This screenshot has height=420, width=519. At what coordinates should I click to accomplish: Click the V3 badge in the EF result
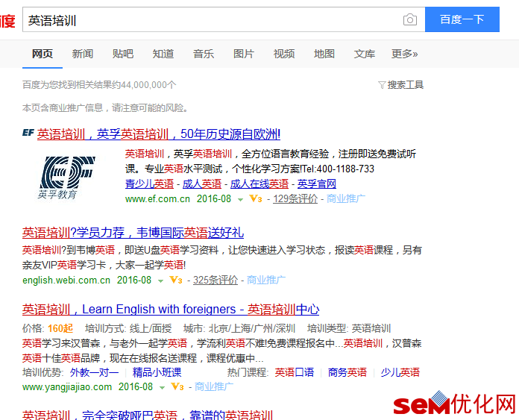[x=256, y=198]
